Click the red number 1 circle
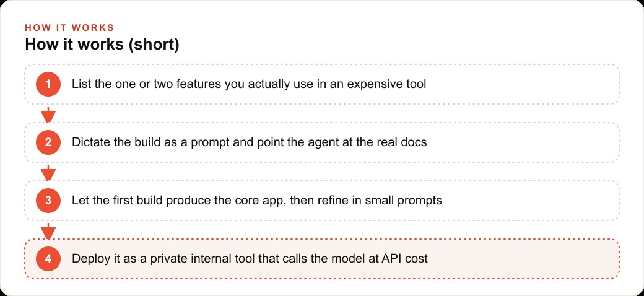Image resolution: width=644 pixels, height=296 pixels. click(x=48, y=84)
